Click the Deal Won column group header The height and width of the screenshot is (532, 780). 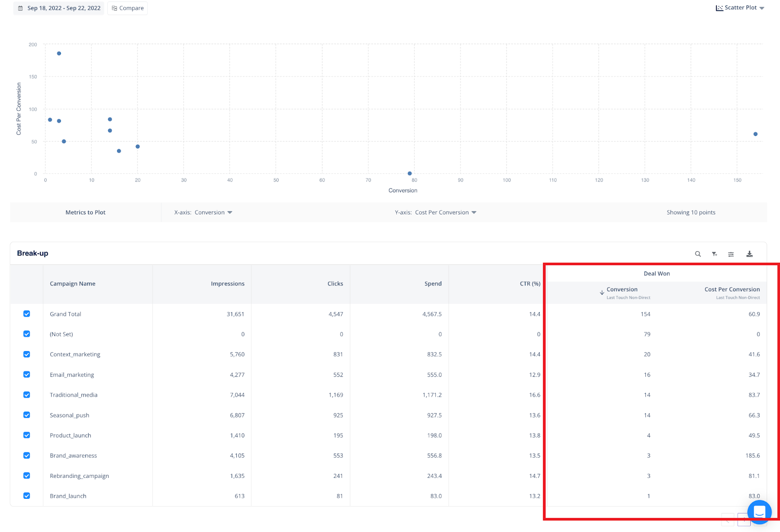pos(657,274)
